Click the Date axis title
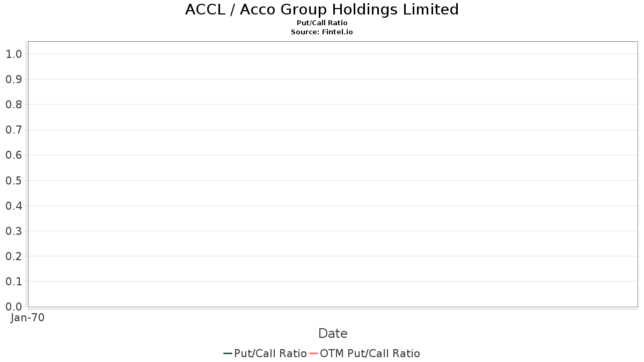The width and height of the screenshot is (644, 362). (x=333, y=334)
